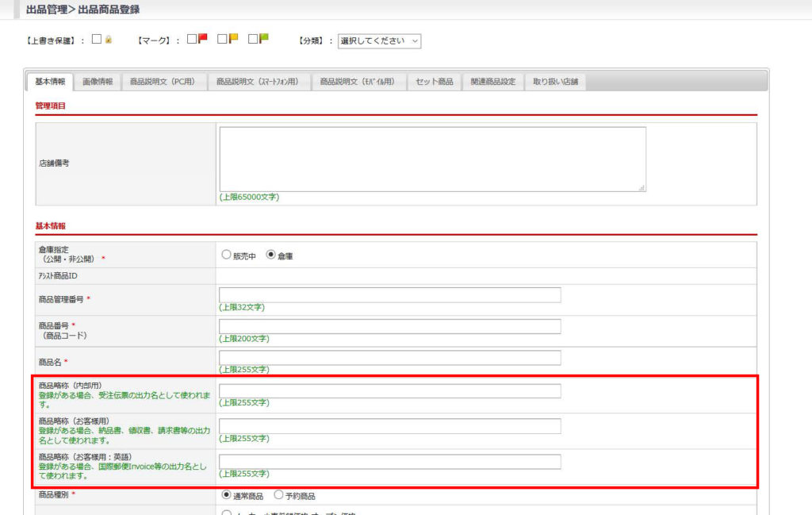
Task: Click the lock icon beside 上書き保護
Action: tap(108, 40)
